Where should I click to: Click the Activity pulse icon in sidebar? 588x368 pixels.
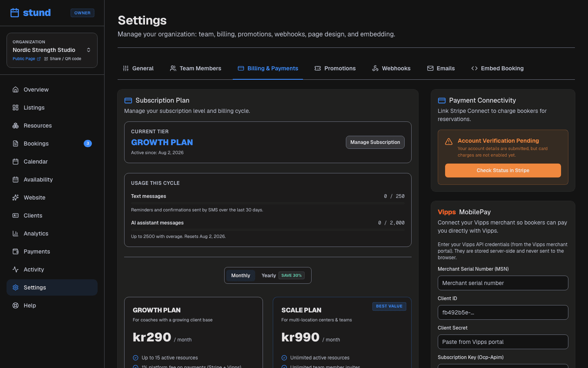coord(16,269)
